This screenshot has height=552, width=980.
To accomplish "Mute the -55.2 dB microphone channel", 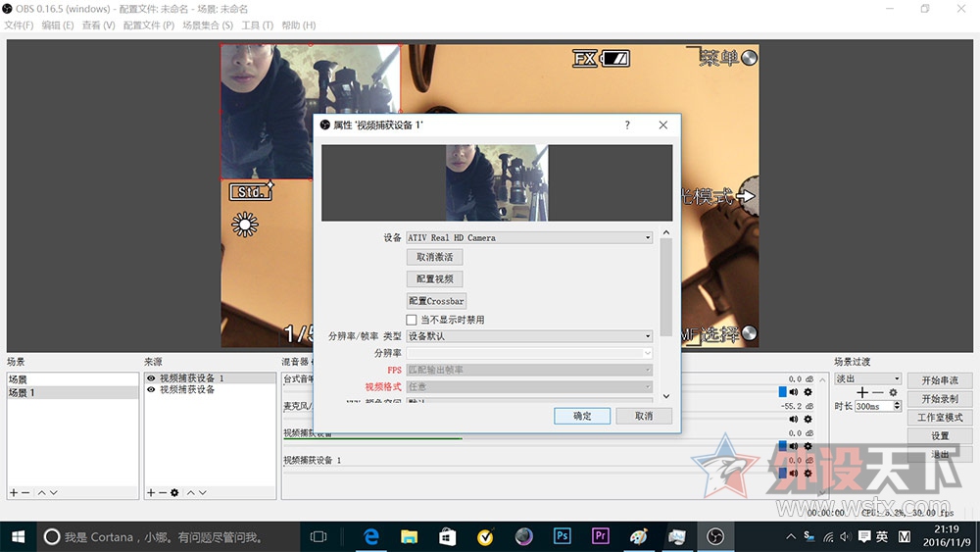I will click(x=794, y=419).
